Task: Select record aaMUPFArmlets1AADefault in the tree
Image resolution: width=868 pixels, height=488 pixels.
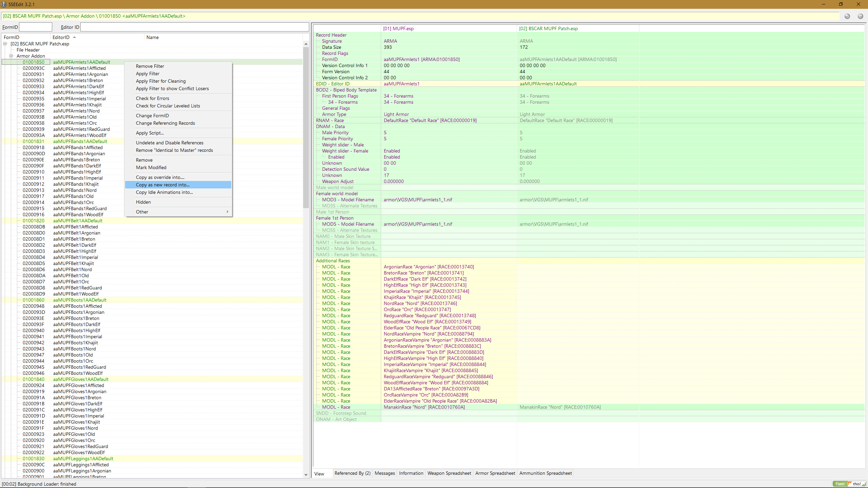Action: (x=81, y=62)
